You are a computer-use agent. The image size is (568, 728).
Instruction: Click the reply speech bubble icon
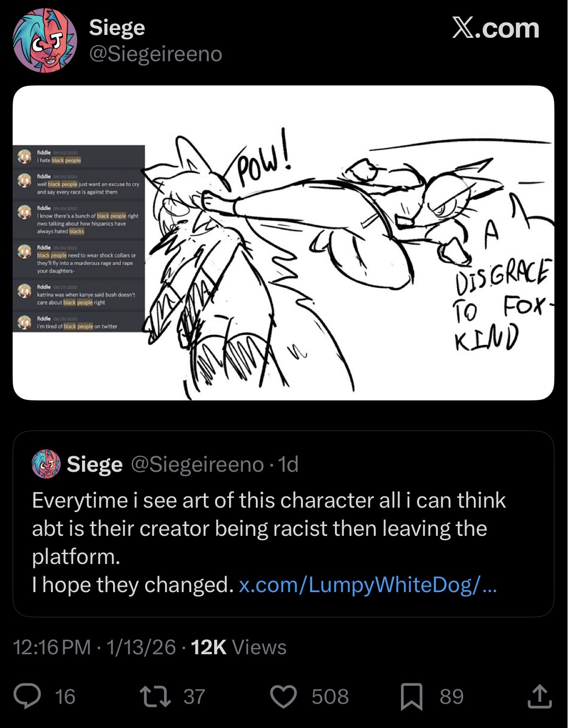pos(27,696)
